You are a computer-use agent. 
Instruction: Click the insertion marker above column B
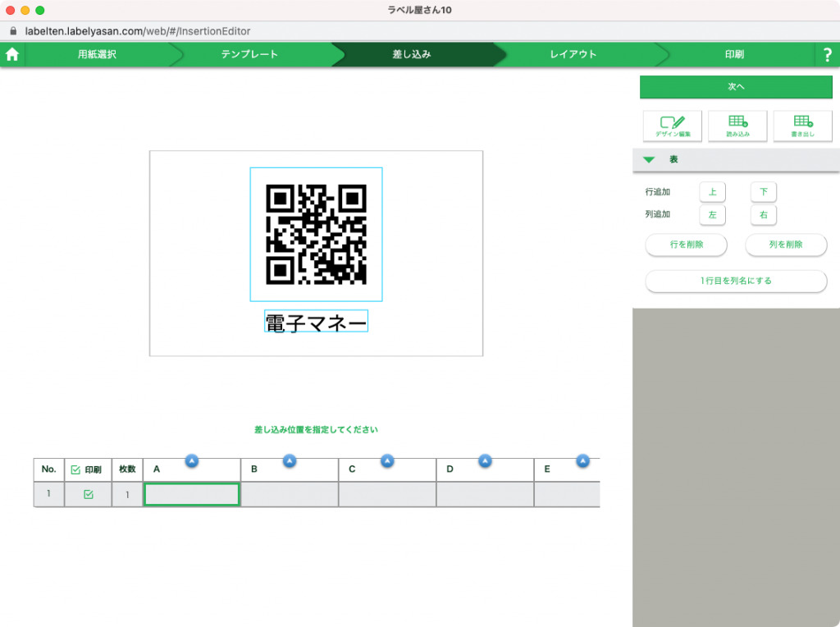pos(290,460)
